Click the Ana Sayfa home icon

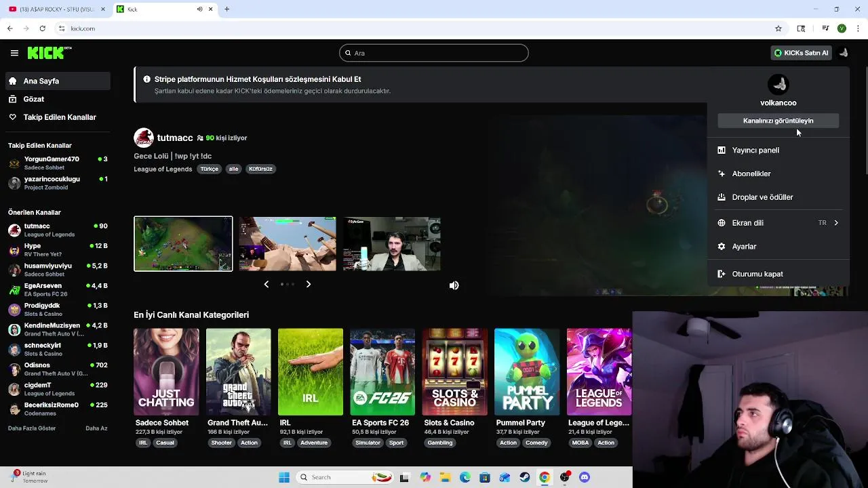(x=12, y=81)
